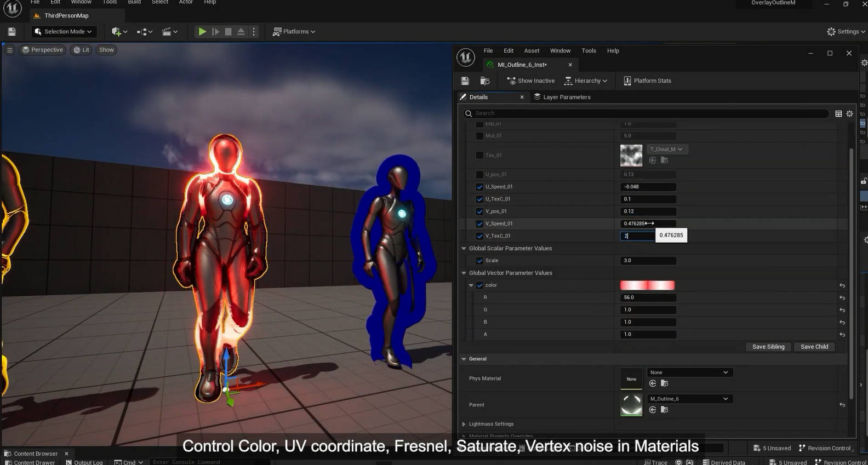Enable the Tex_01 parameter checkbox

(479, 156)
